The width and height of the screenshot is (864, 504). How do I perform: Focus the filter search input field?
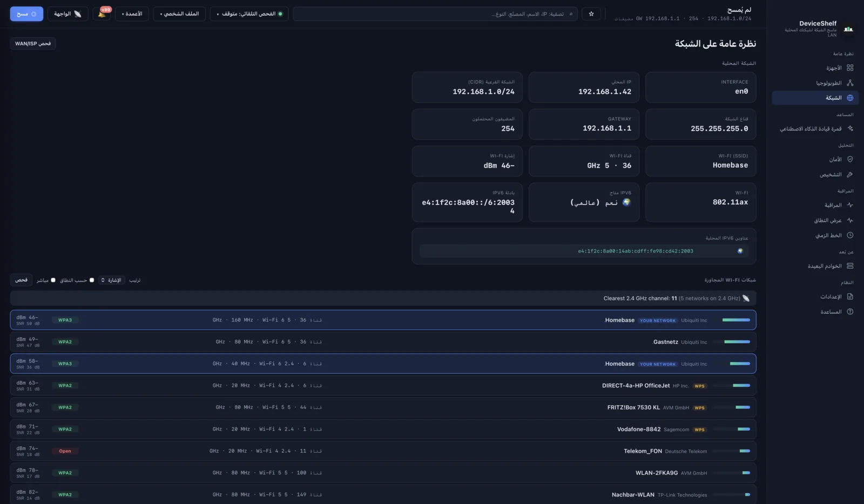(435, 14)
